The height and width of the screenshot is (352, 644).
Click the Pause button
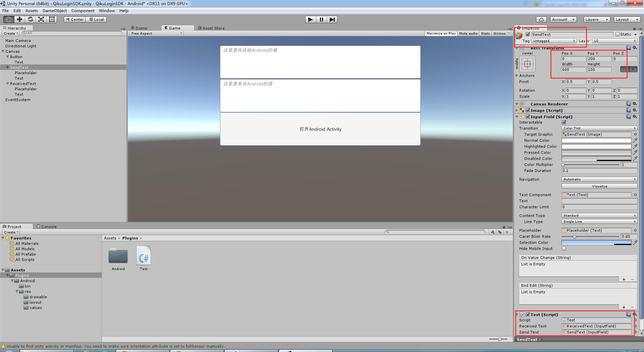[x=321, y=19]
